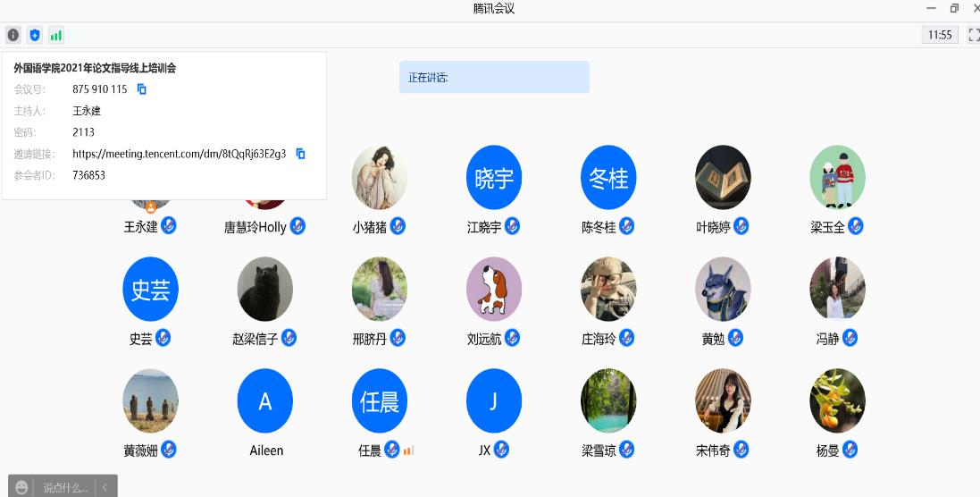The width and height of the screenshot is (980, 497).
Task: Click the microphone icon beside 任晨
Action: 392,449
